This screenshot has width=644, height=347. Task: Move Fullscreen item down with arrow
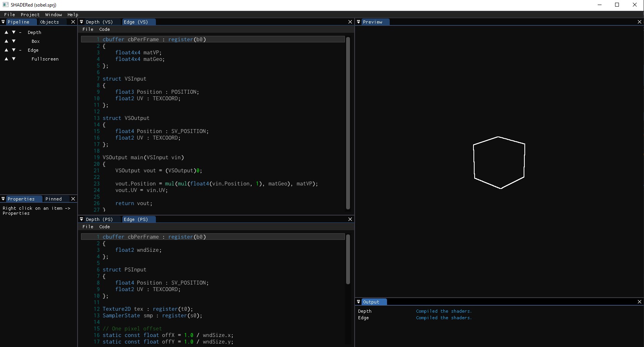pyautogui.click(x=14, y=59)
